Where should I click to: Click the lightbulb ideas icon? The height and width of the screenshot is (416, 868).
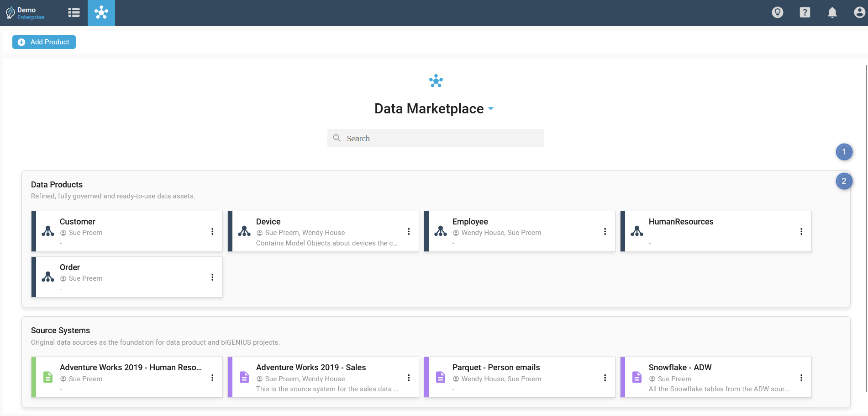point(777,13)
